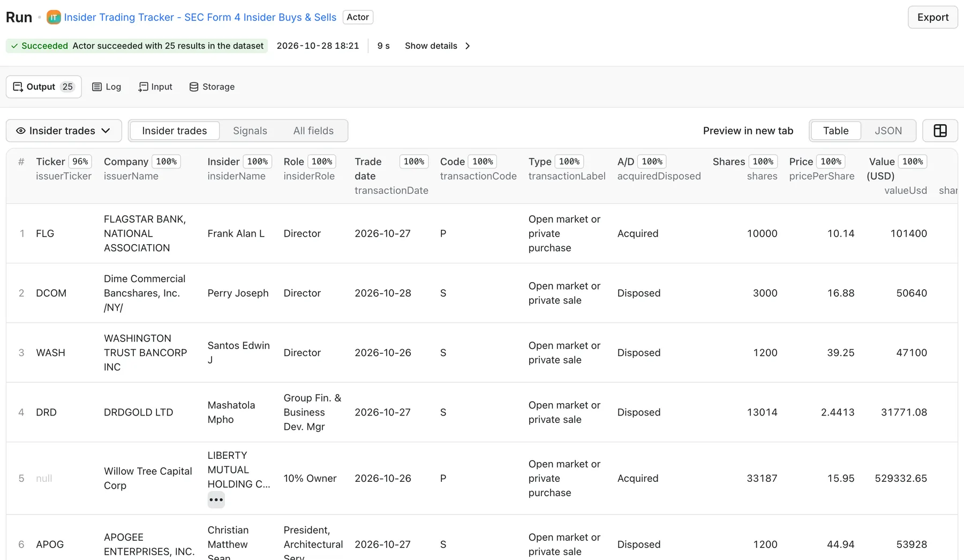The image size is (964, 560).
Task: Click the null ticker cell in row 5
Action: (x=44, y=478)
